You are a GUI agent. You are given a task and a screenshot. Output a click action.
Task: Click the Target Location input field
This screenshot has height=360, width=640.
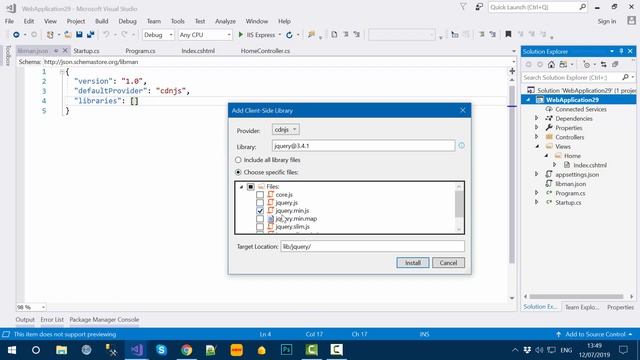372,247
